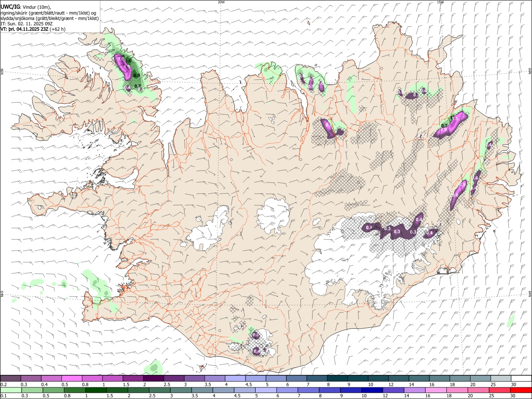Click the white upper swatch starting at 30
The height and width of the screenshot is (399, 532).
[x=521, y=378]
